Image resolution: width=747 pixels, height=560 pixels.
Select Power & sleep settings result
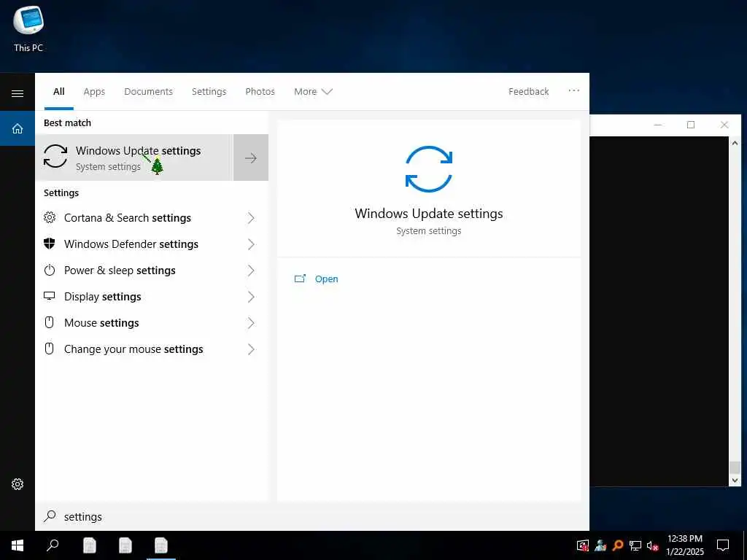pos(152,270)
